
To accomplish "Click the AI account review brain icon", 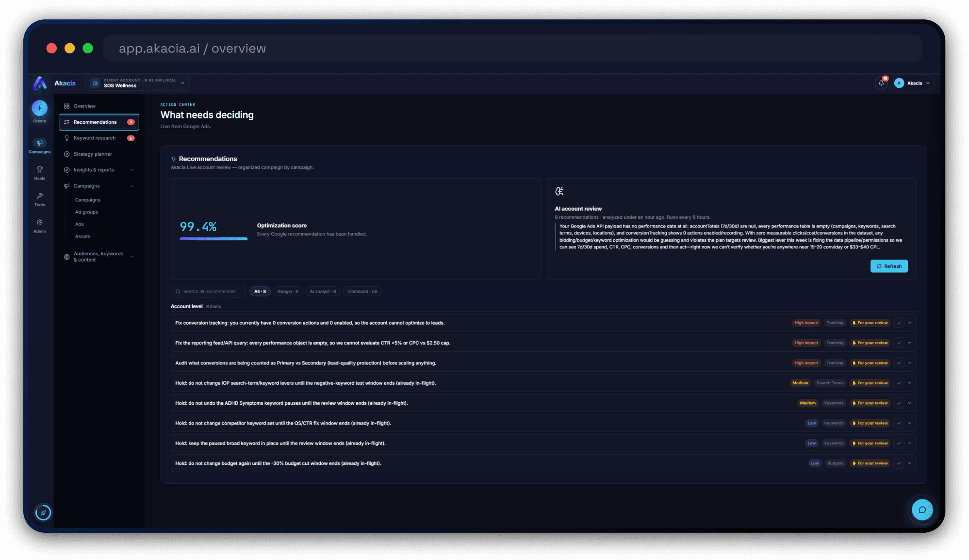I will point(559,191).
